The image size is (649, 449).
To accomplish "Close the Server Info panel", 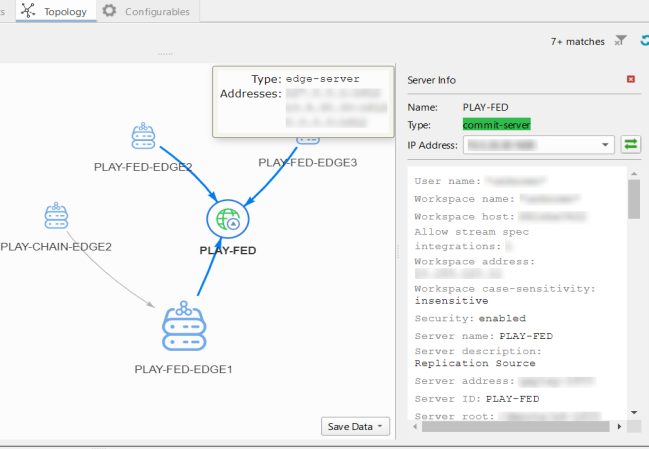I will [x=630, y=79].
